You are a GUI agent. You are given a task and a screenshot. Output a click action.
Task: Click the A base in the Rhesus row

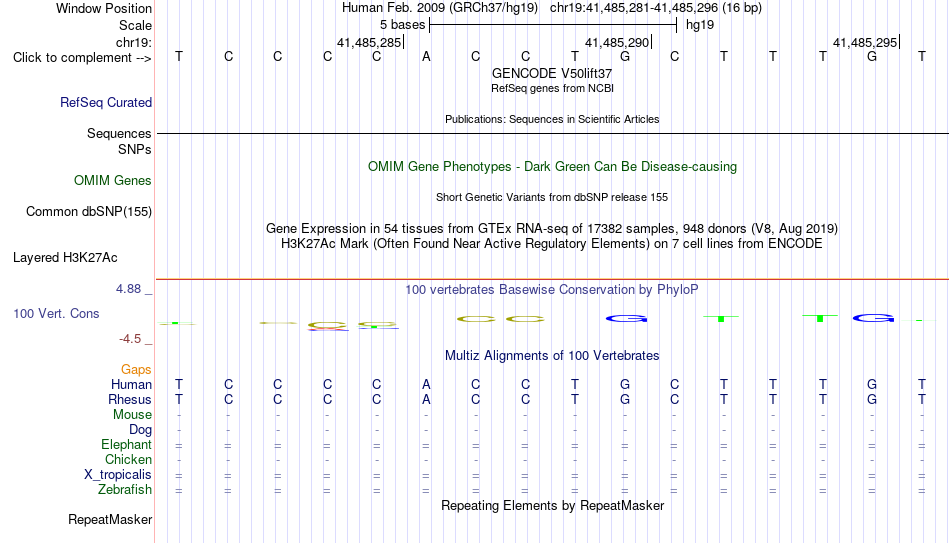[426, 399]
